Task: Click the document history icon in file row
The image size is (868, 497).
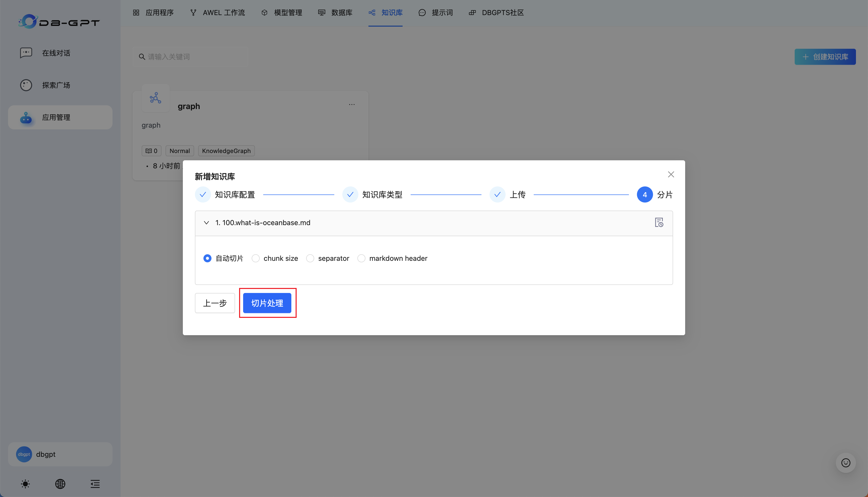Action: point(659,223)
